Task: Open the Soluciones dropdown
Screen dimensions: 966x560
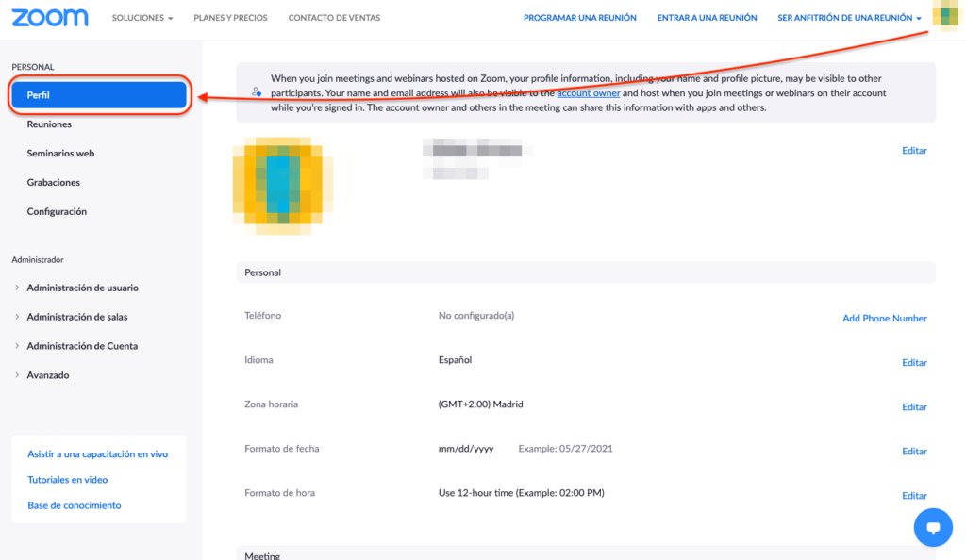Action: [142, 18]
